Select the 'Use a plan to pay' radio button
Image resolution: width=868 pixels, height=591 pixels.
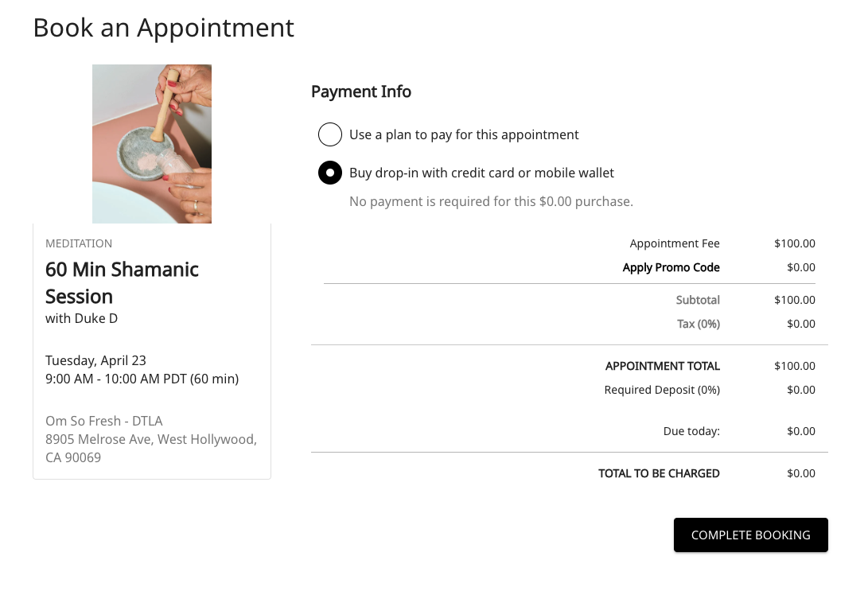tap(330, 134)
